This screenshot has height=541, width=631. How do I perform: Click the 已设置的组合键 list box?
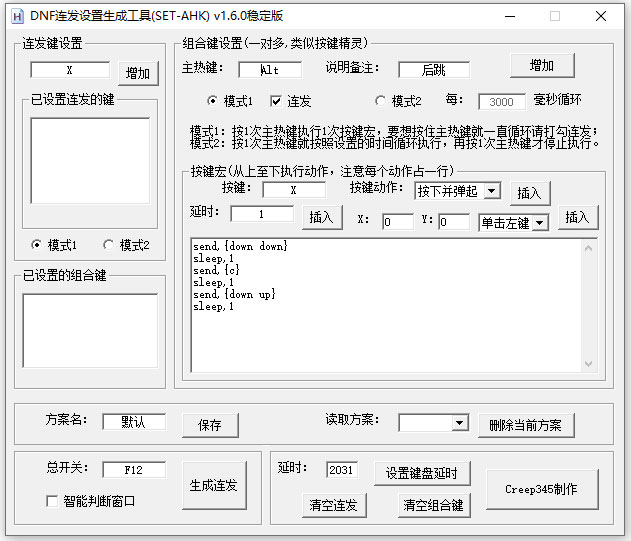tap(90, 330)
